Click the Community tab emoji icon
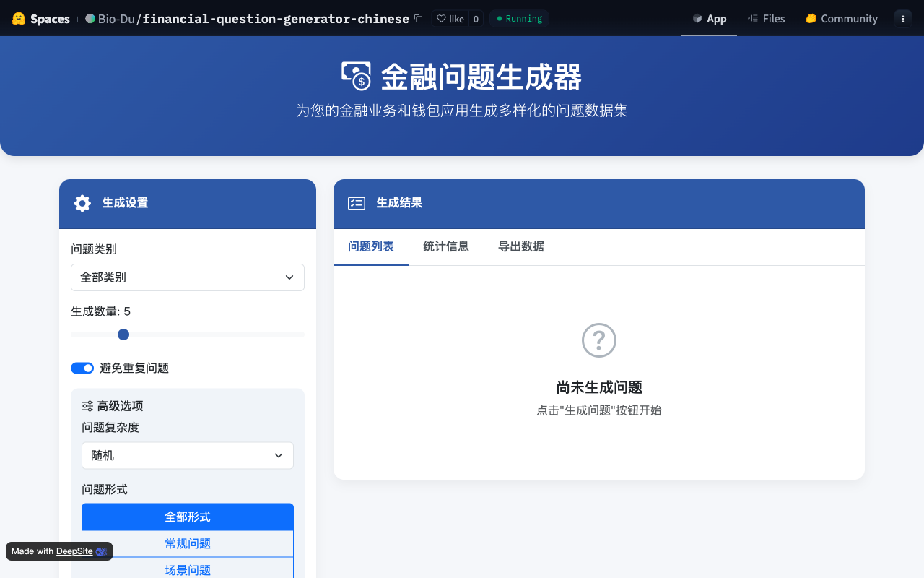 point(811,19)
